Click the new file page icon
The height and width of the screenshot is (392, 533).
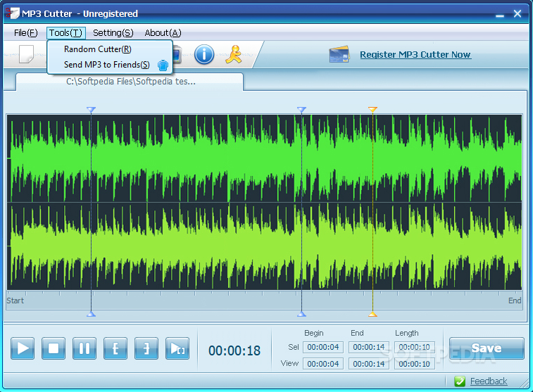click(26, 54)
